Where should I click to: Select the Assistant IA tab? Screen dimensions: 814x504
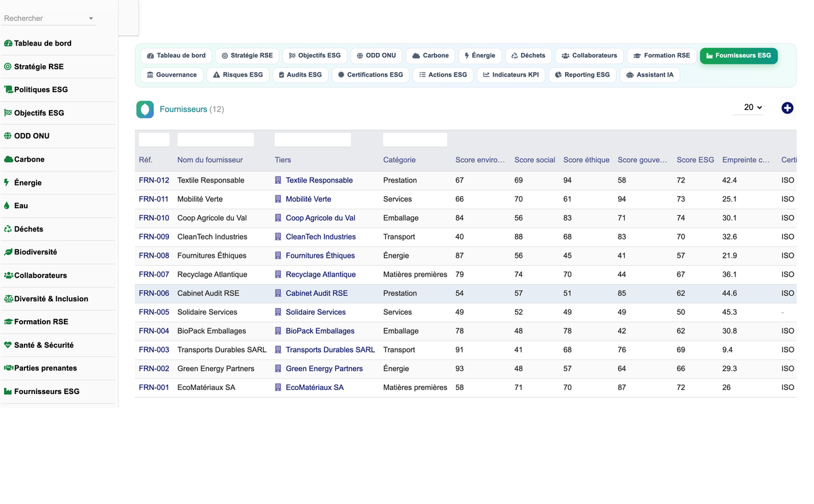point(650,75)
